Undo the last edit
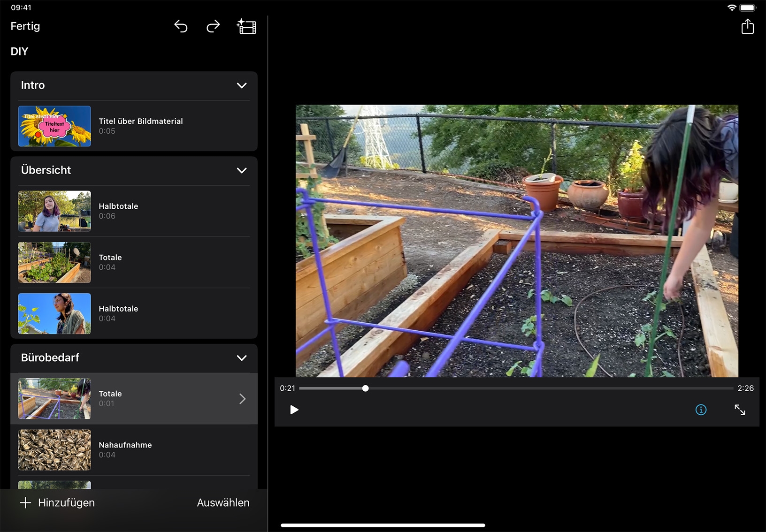 coord(181,27)
